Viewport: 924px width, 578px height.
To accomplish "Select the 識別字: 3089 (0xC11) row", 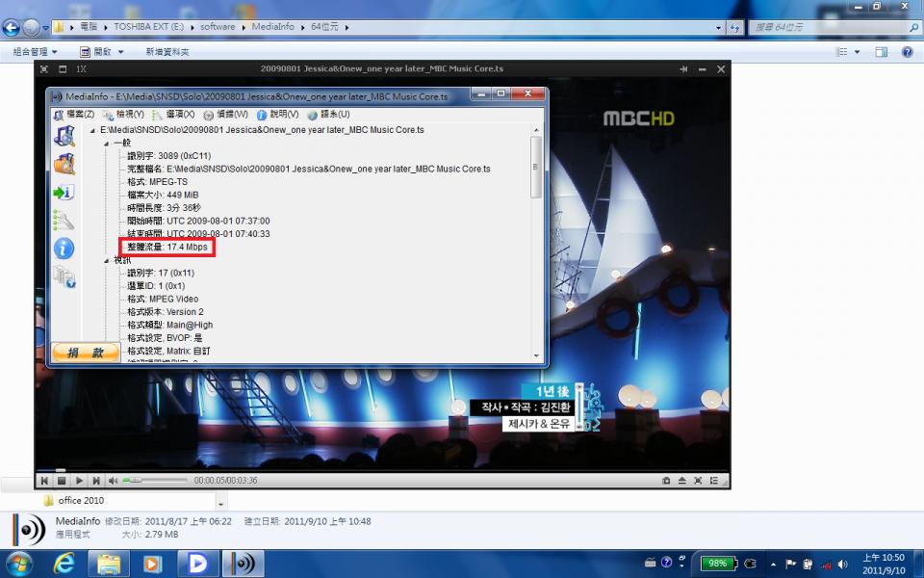I will pos(168,156).
